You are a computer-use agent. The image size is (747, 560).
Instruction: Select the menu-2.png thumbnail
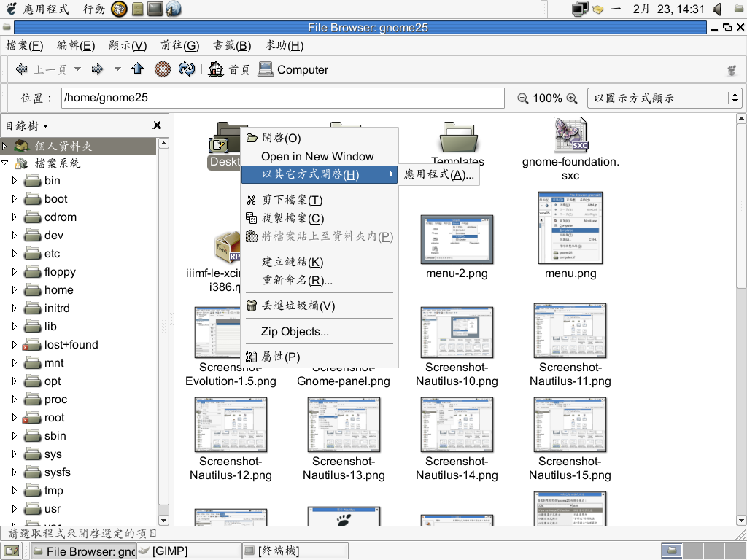(457, 239)
